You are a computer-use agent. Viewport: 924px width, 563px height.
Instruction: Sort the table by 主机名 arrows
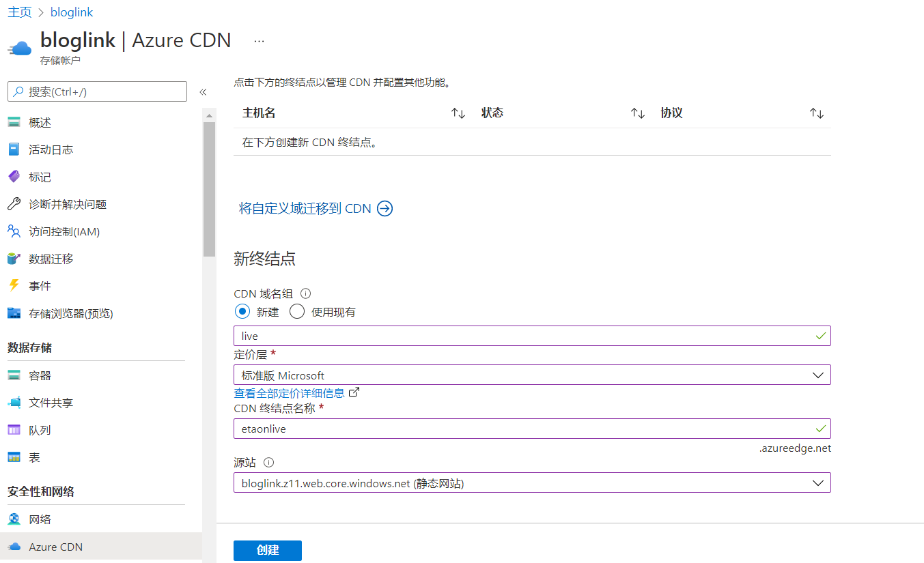(x=458, y=113)
